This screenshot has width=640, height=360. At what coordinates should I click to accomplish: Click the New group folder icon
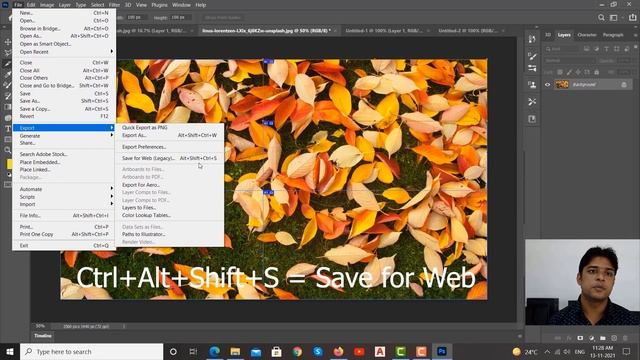click(603, 338)
